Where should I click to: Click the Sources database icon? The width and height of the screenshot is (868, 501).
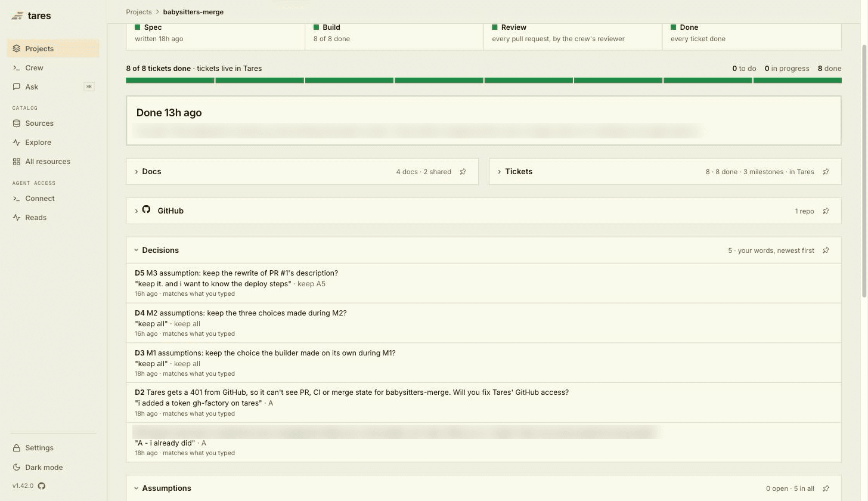point(17,123)
